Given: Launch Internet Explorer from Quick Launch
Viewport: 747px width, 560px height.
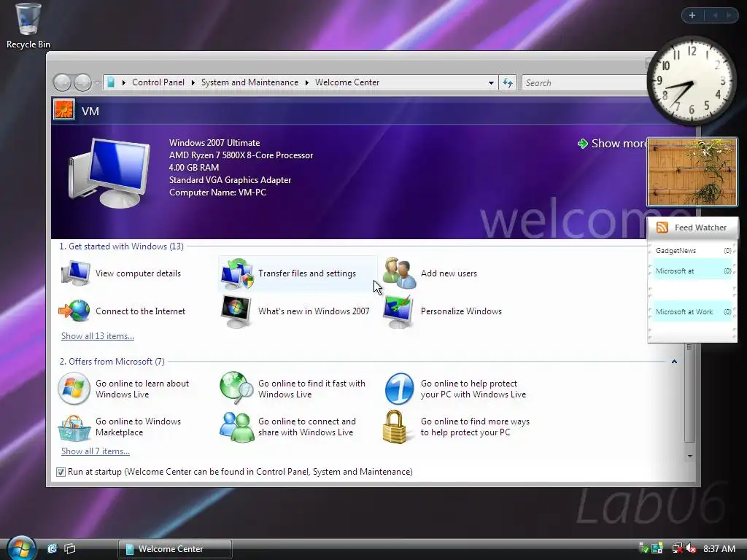Looking at the screenshot, I should tap(52, 548).
